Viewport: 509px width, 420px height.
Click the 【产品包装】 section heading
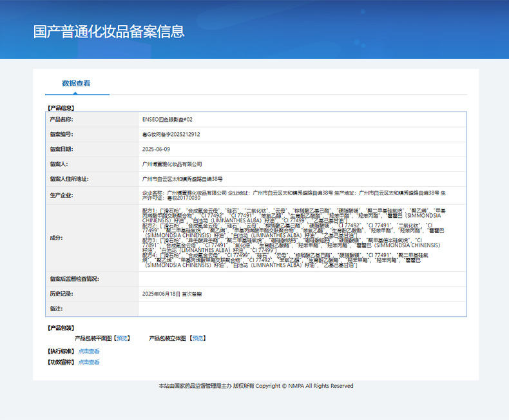61,328
